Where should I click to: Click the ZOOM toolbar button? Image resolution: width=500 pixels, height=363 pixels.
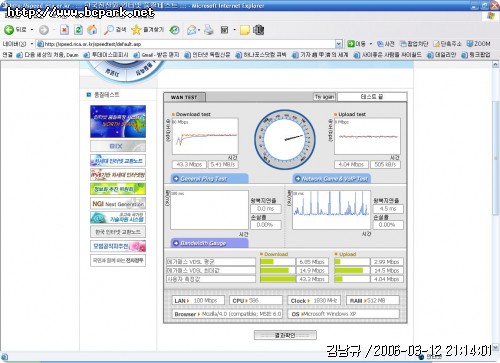[x=478, y=44]
